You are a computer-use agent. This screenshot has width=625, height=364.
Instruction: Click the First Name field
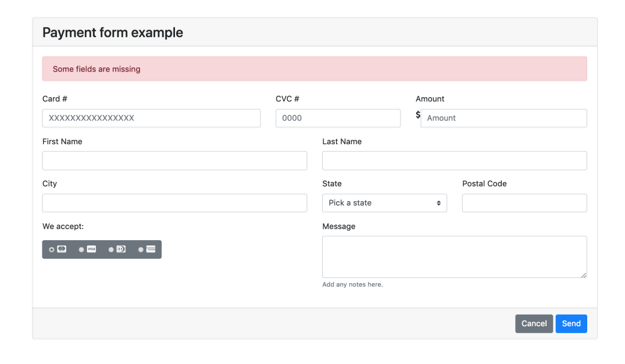coord(174,160)
